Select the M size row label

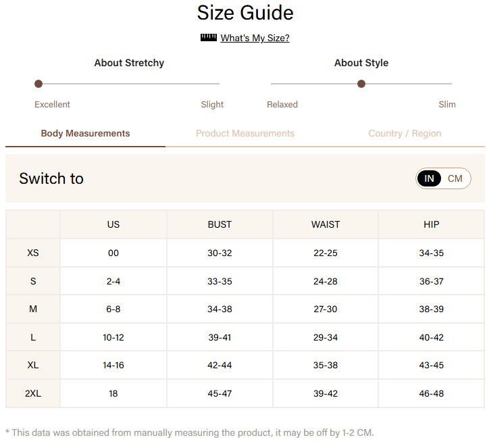[x=33, y=309]
